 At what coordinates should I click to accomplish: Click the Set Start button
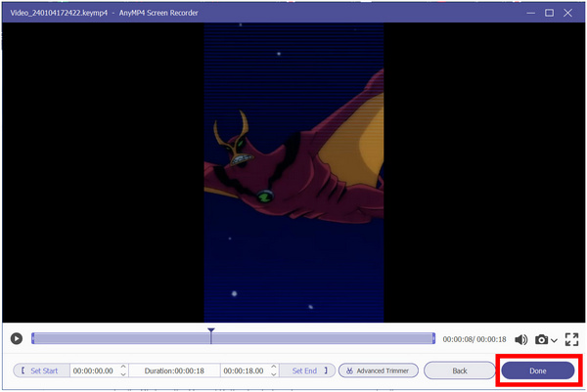coord(41,370)
